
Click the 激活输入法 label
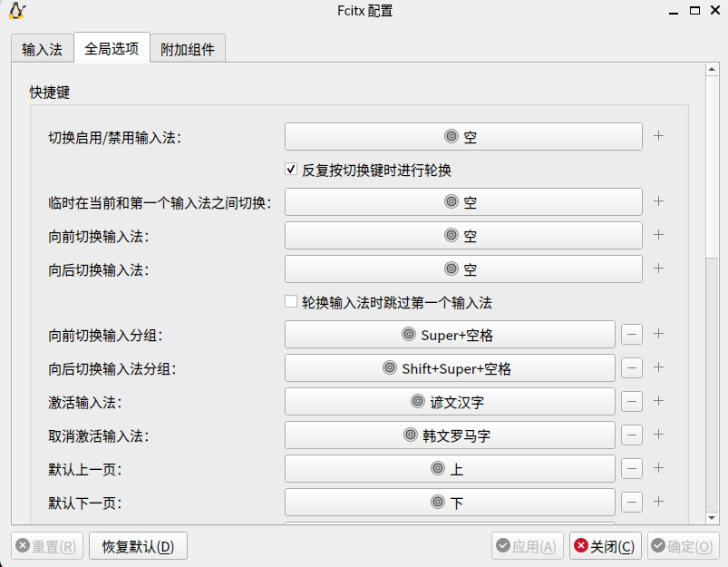(85, 402)
